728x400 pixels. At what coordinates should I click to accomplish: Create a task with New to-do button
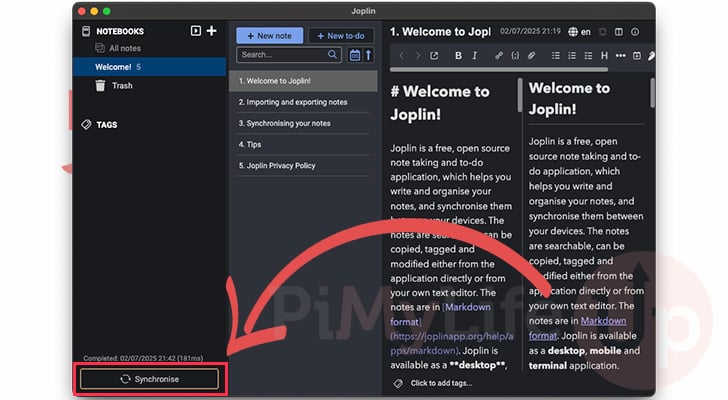click(341, 36)
